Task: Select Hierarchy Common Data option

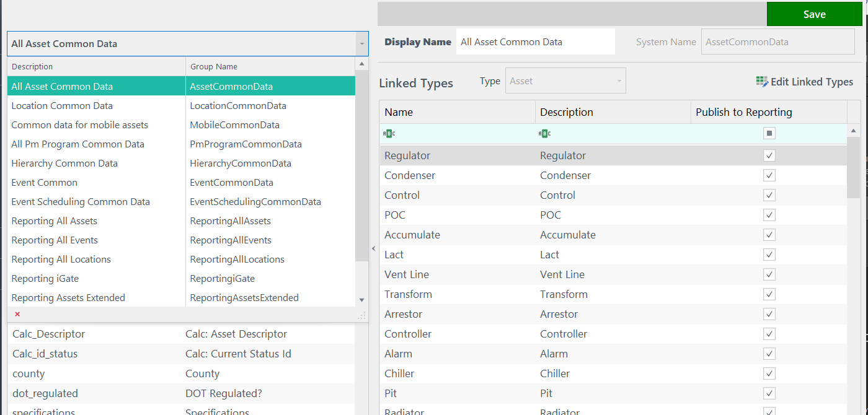Action: click(181, 163)
